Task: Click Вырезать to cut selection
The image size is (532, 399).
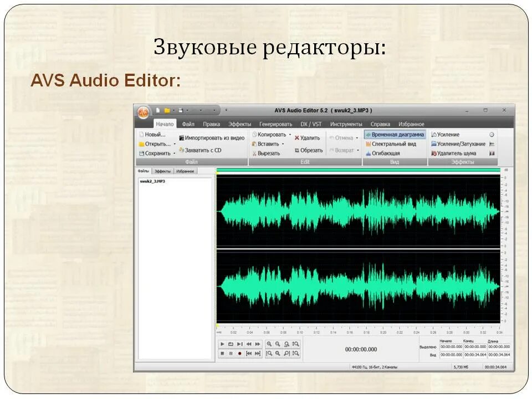Action: (x=266, y=154)
